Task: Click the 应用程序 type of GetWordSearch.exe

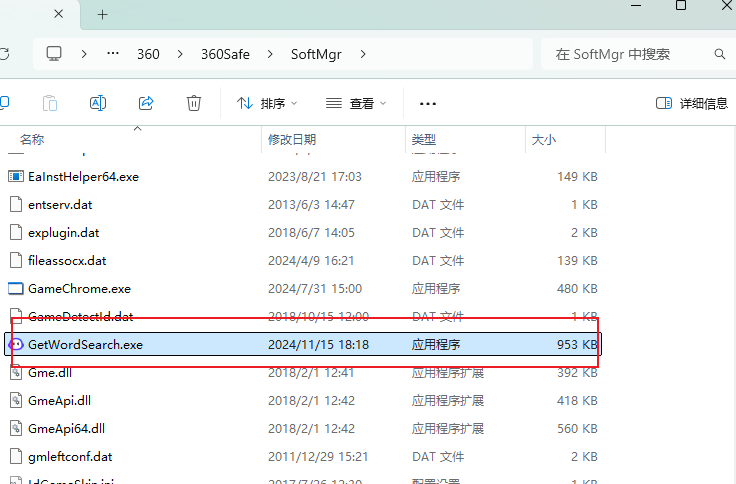Action: [x=436, y=345]
